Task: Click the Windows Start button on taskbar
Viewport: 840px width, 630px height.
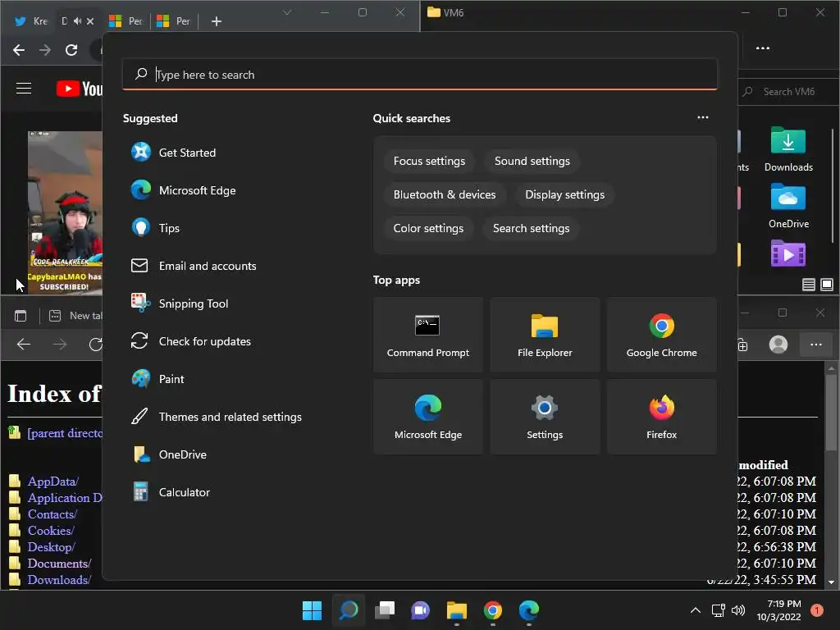Action: click(313, 610)
